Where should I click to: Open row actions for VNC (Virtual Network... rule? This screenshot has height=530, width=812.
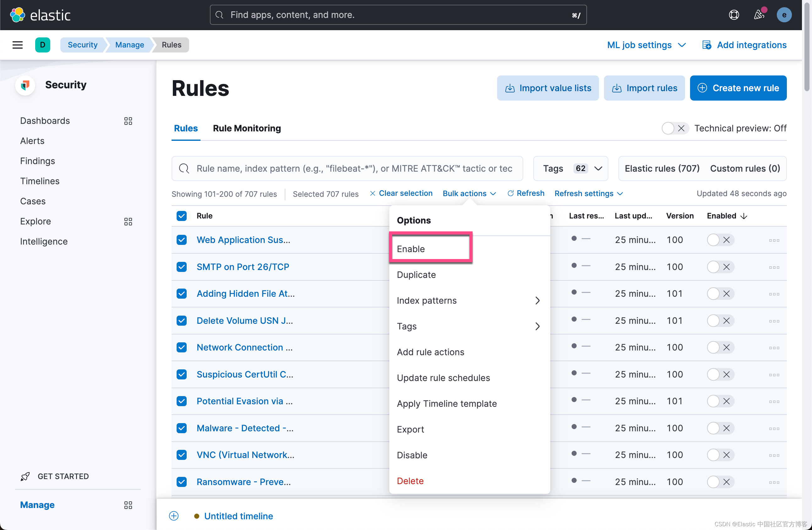tap(774, 455)
